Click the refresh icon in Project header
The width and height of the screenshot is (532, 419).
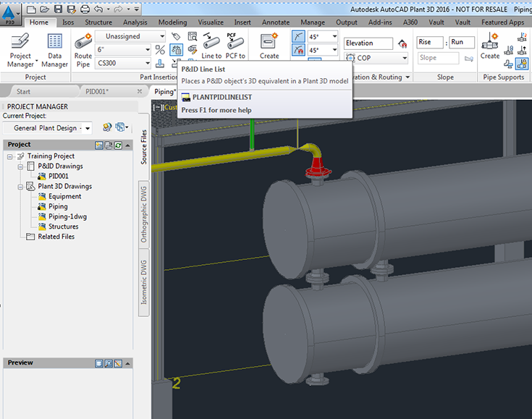pyautogui.click(x=118, y=145)
